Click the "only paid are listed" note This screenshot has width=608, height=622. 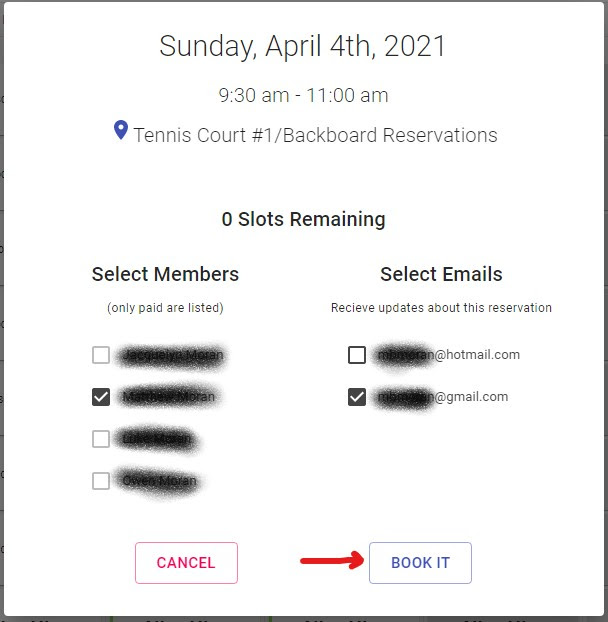[x=165, y=308]
